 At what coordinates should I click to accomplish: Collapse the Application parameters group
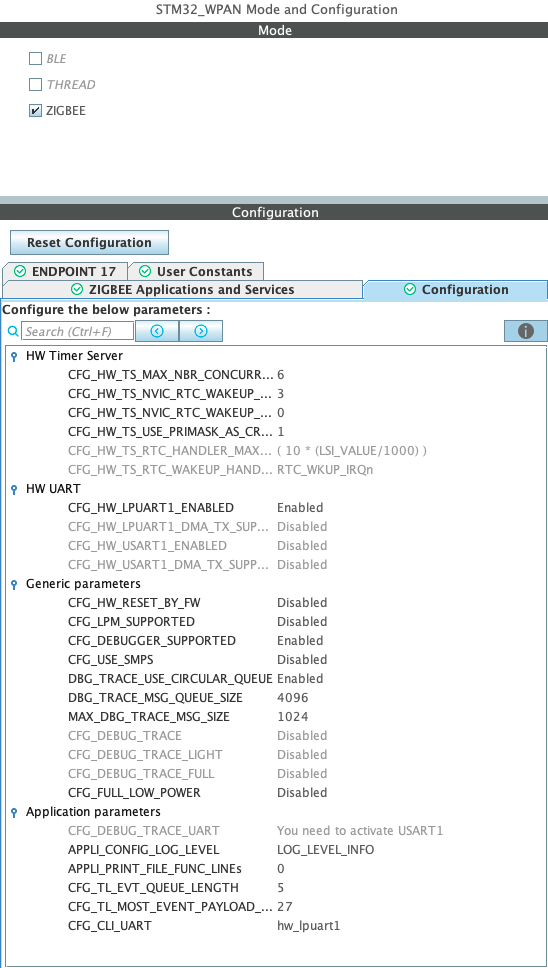tap(14, 812)
